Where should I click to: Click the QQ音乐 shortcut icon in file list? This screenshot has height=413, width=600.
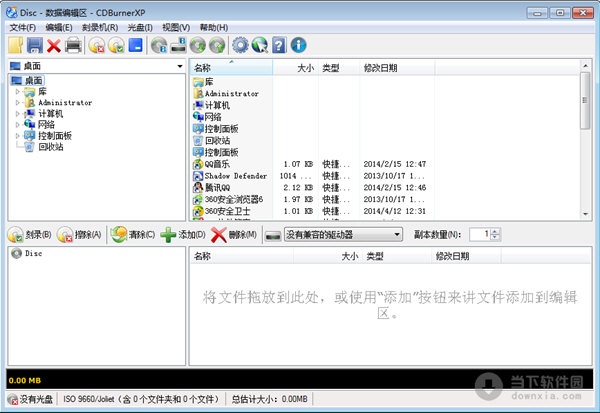click(197, 164)
